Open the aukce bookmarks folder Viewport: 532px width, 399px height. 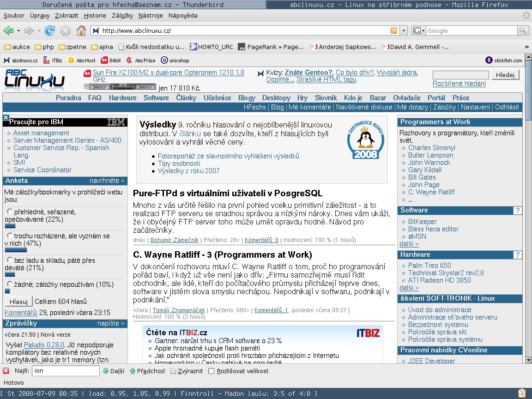pos(17,47)
